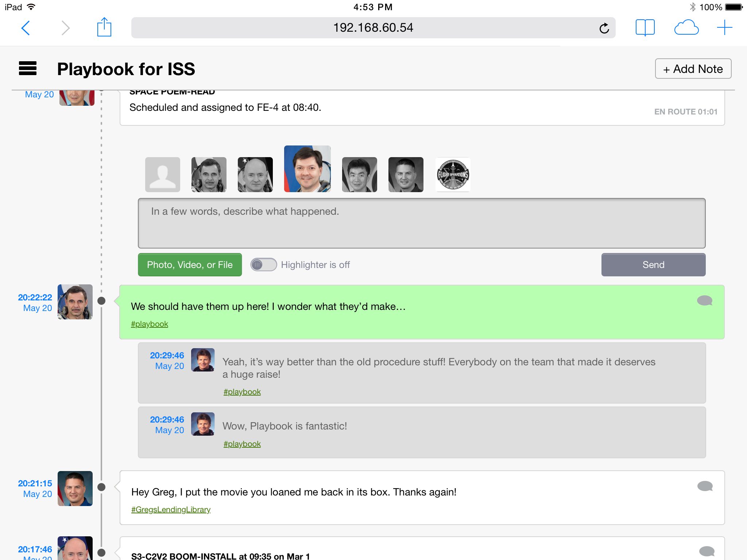Select the sixth grayscale astronaut avatar
747x560 pixels.
tap(406, 175)
